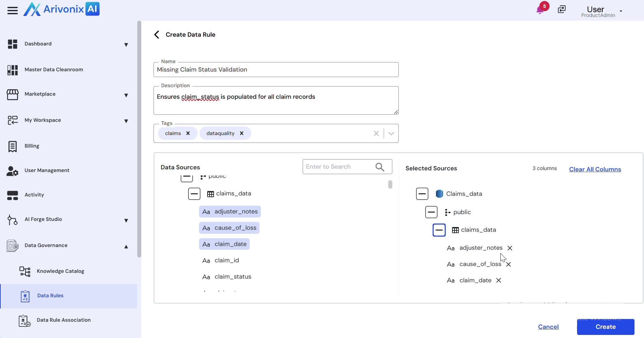The width and height of the screenshot is (644, 338).
Task: Collapse the Claims_data source in Selected Sources
Action: [x=422, y=194]
